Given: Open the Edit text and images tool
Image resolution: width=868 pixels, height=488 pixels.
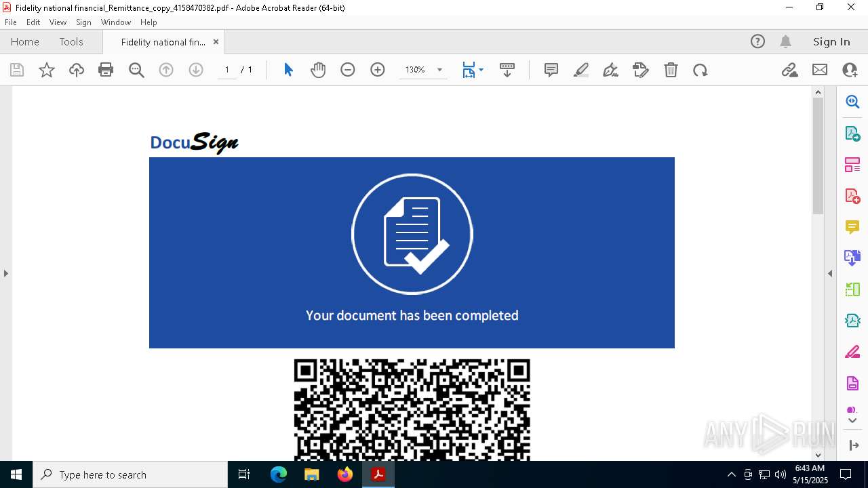Looking at the screenshot, I should (640, 70).
